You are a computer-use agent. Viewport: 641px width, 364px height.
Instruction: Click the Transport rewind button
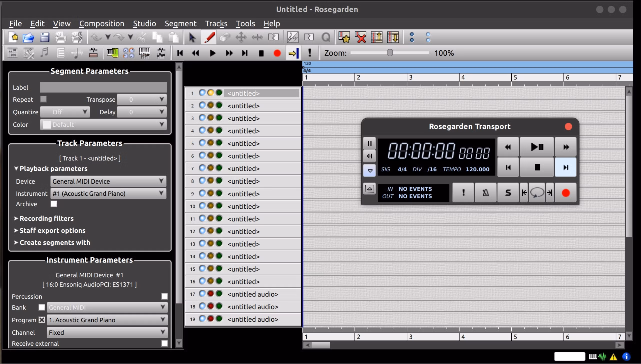pyautogui.click(x=508, y=147)
